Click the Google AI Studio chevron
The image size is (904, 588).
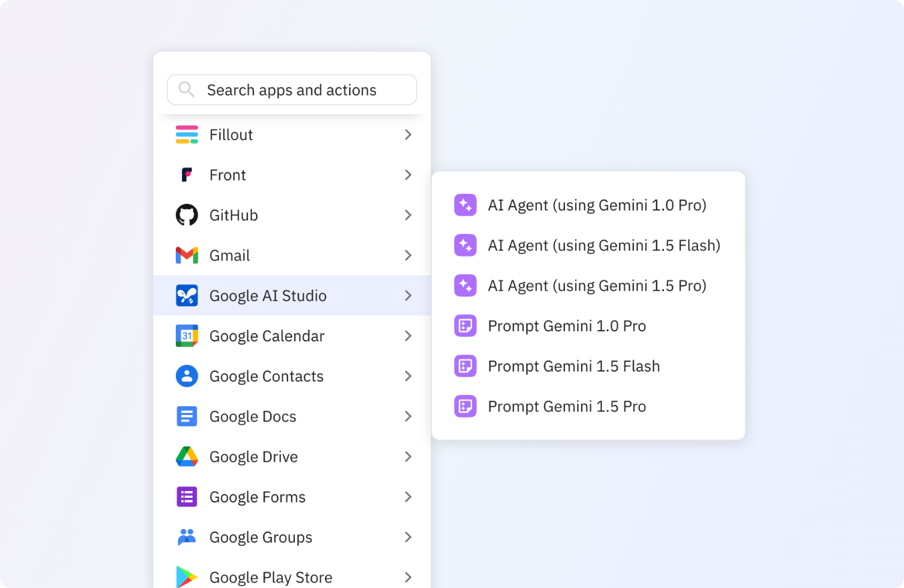pos(408,295)
